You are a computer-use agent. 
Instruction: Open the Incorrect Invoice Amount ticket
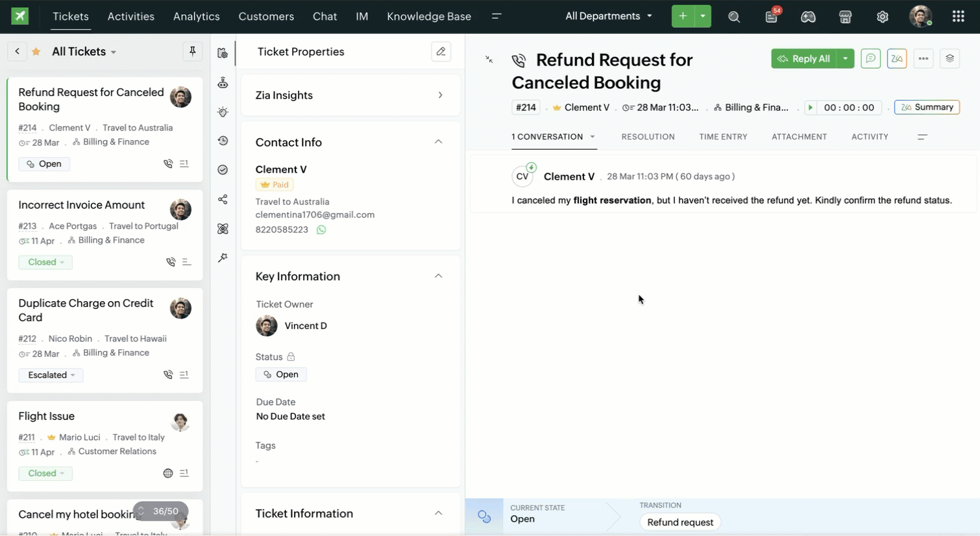point(81,205)
